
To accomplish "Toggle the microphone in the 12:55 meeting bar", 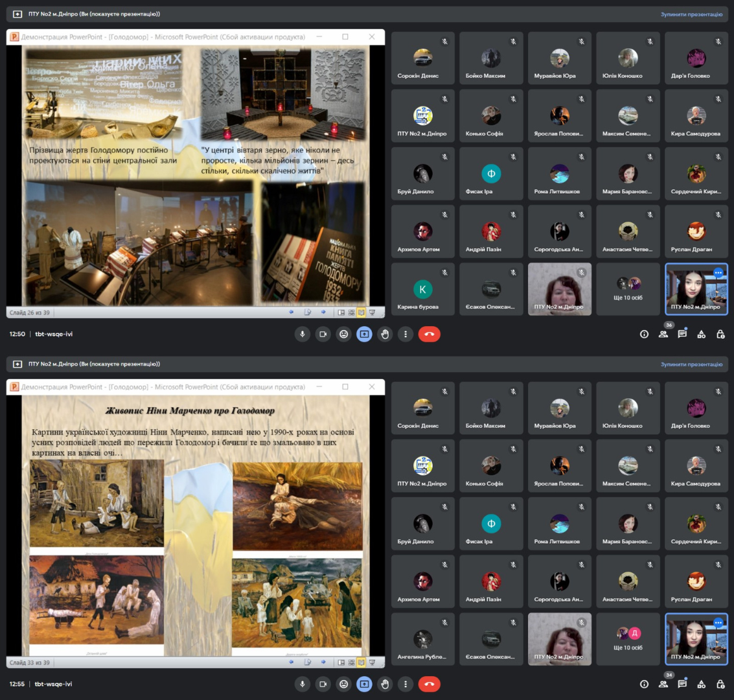I will pos(303,684).
